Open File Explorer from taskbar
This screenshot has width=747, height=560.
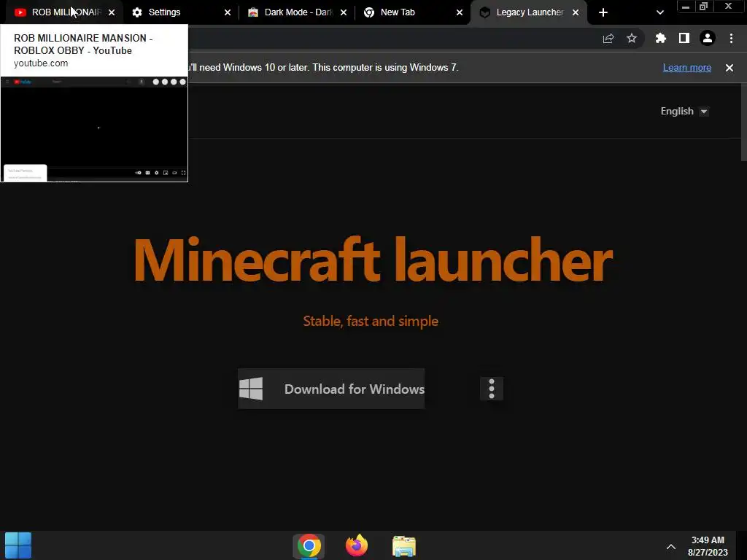click(x=404, y=546)
